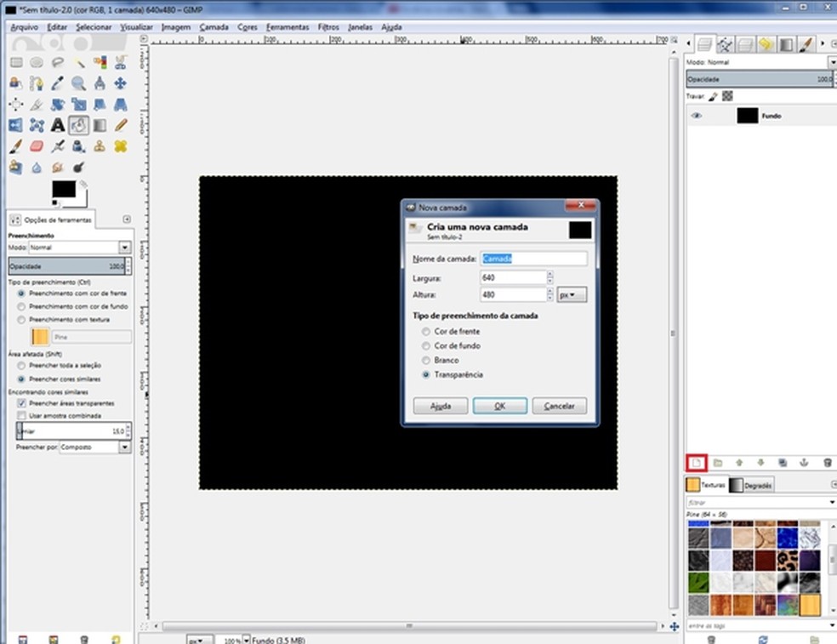
Task: Hide the Fundo layer with eye icon
Action: [697, 116]
